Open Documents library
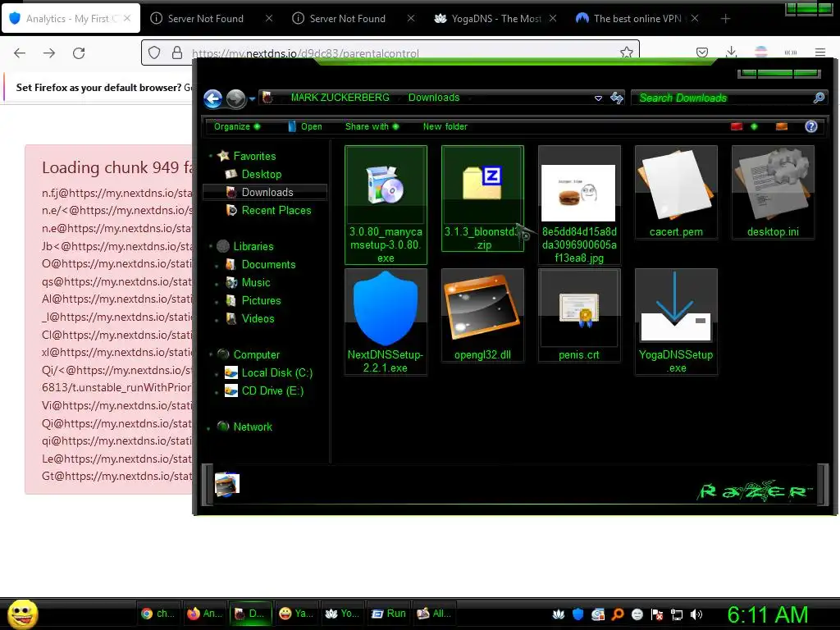 click(268, 264)
